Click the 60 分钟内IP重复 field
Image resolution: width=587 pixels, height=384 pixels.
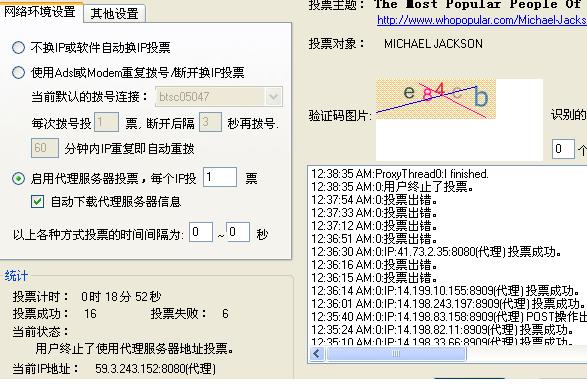[x=45, y=148]
